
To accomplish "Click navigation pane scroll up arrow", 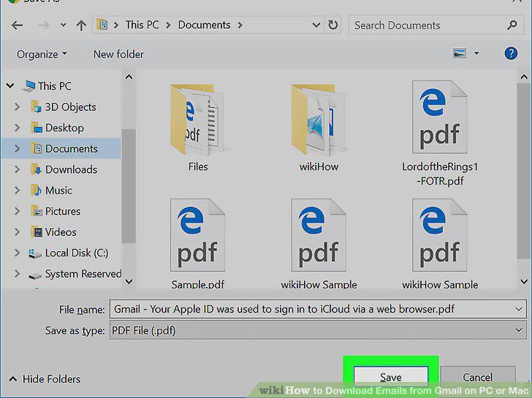I will 129,77.
